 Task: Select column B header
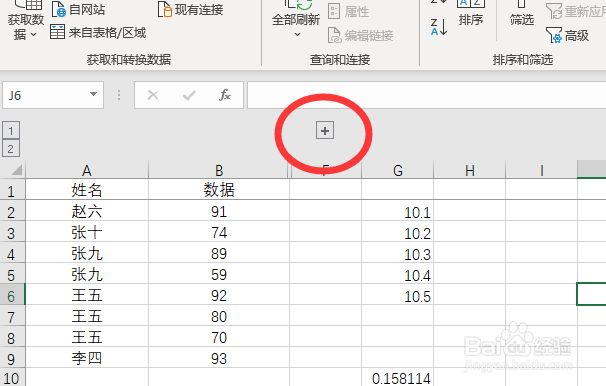219,170
